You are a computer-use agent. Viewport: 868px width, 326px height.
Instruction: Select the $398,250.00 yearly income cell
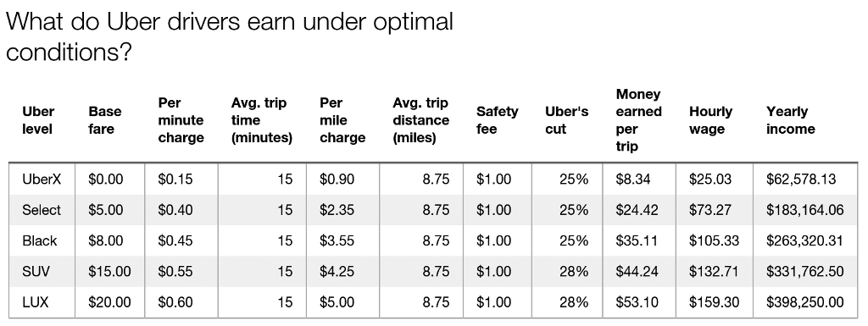coord(805,302)
